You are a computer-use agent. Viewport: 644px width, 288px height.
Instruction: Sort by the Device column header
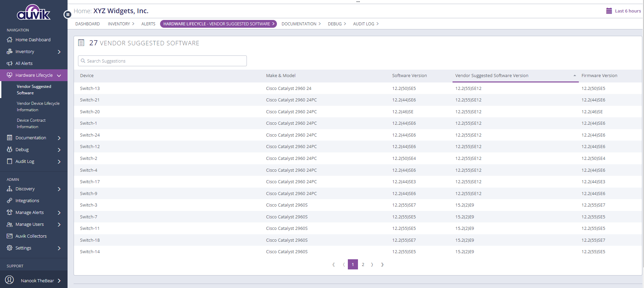(87, 75)
